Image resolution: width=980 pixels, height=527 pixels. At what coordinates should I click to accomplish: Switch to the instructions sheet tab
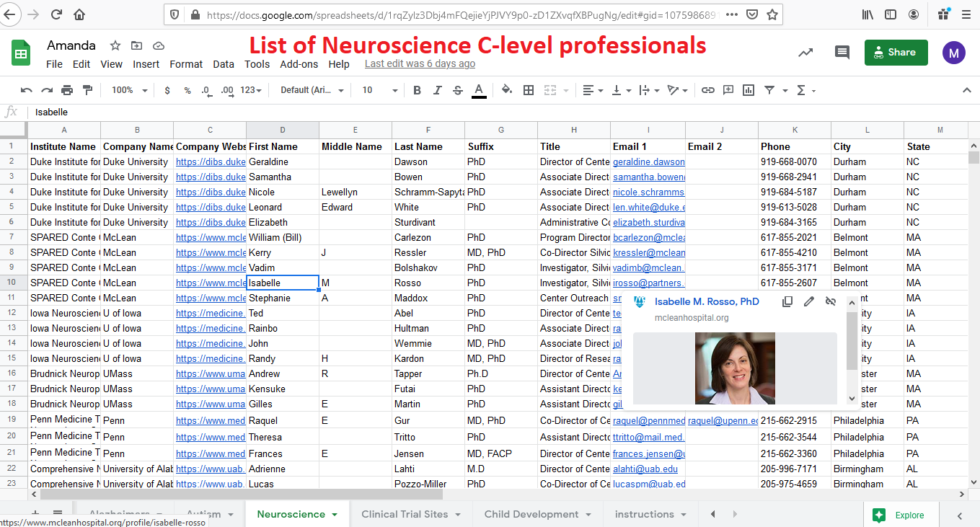645,514
